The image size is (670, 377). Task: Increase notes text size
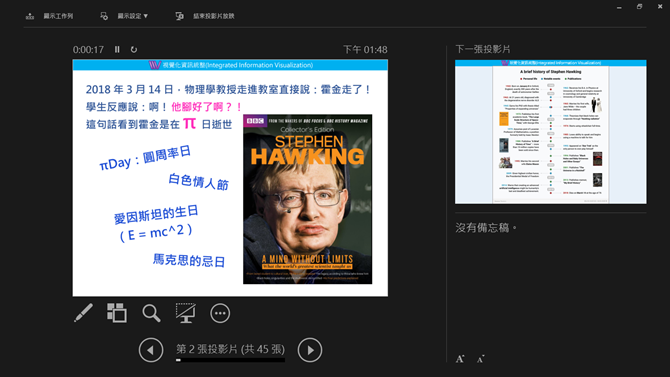460,359
